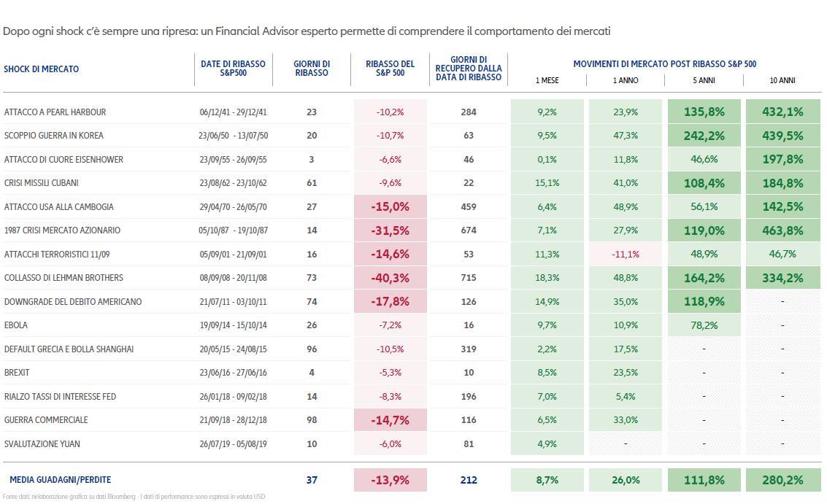827x504 pixels.
Task: Click the Attacco a Pearl Harbour row label
Action: tap(55, 112)
